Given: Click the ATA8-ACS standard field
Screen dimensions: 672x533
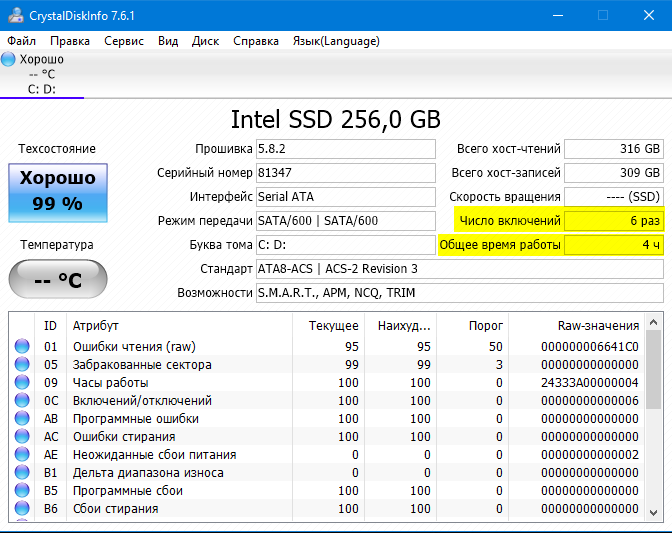Looking at the screenshot, I should tap(460, 269).
